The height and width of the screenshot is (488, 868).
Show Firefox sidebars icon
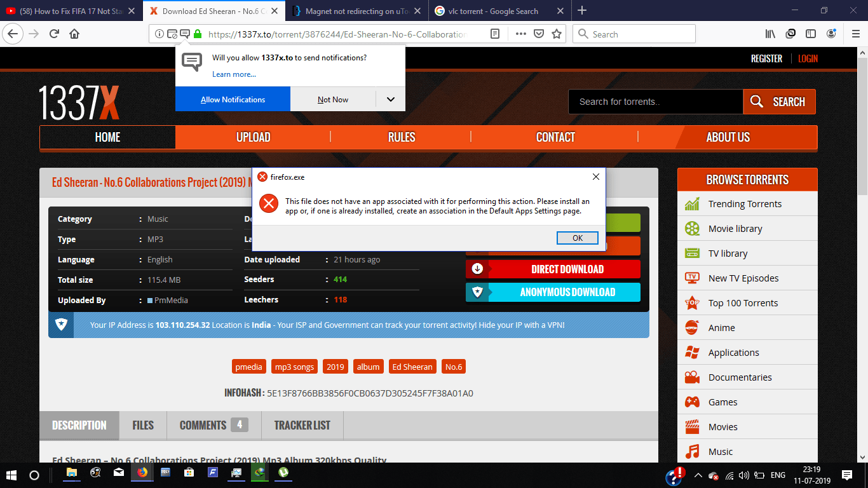(811, 34)
